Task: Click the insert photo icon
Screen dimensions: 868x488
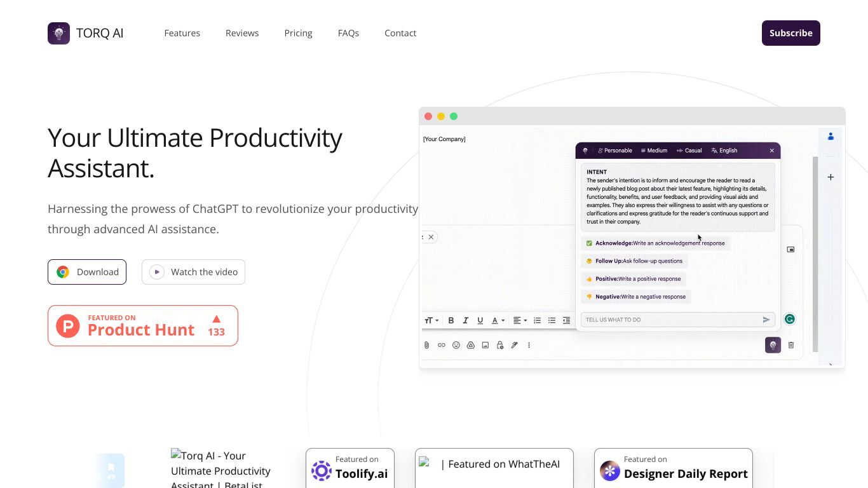Action: tap(485, 345)
